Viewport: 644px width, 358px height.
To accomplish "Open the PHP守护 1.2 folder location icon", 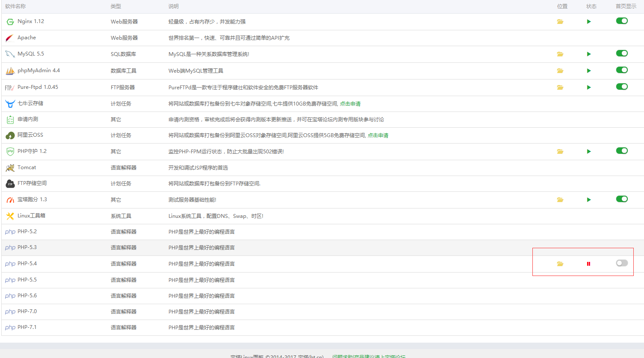I will pos(560,152).
